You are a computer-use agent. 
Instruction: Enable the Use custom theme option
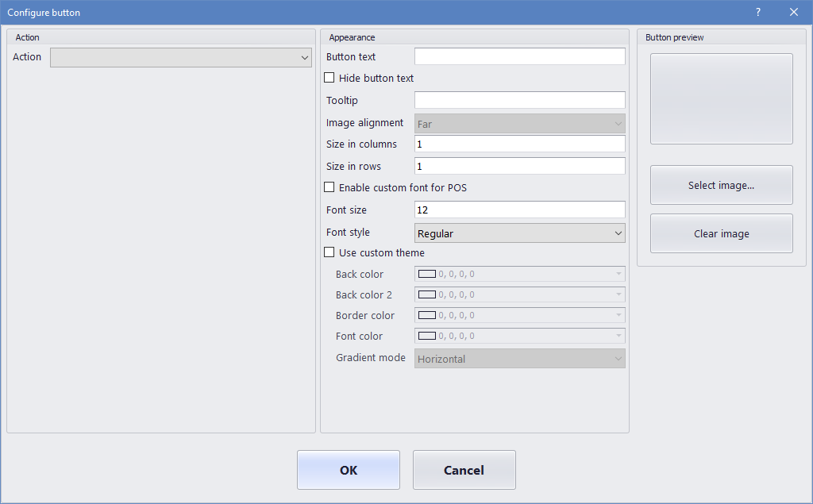pos(329,252)
